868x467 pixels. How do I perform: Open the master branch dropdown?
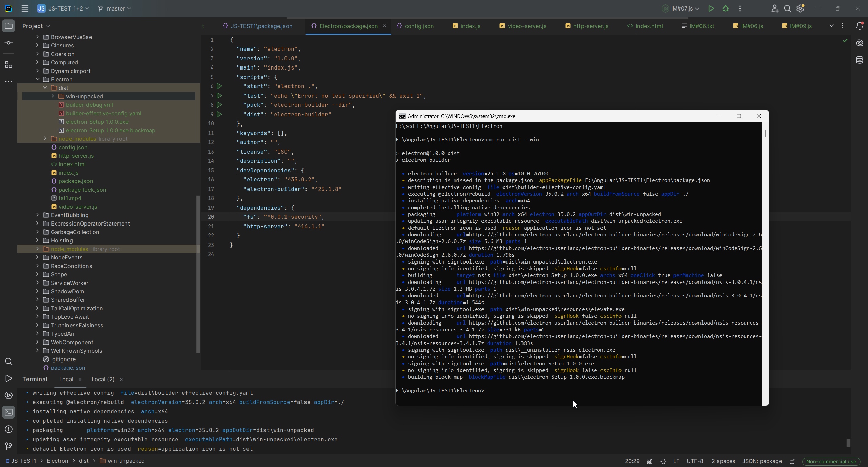(115, 8)
